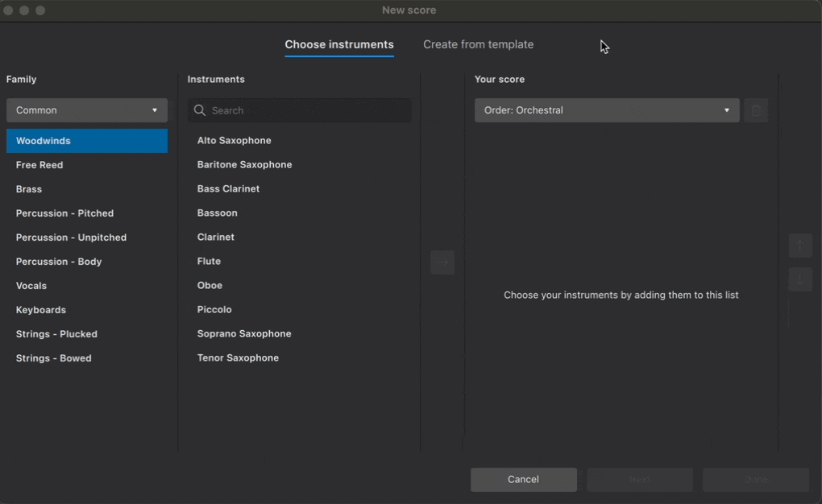Choose Flute from instruments list
This screenshot has height=504, width=822.
click(210, 262)
